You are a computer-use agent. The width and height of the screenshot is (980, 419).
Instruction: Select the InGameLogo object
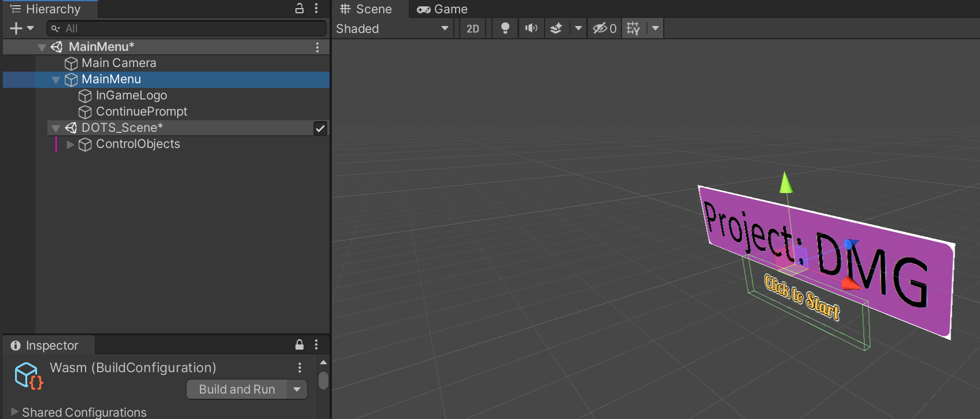[131, 95]
